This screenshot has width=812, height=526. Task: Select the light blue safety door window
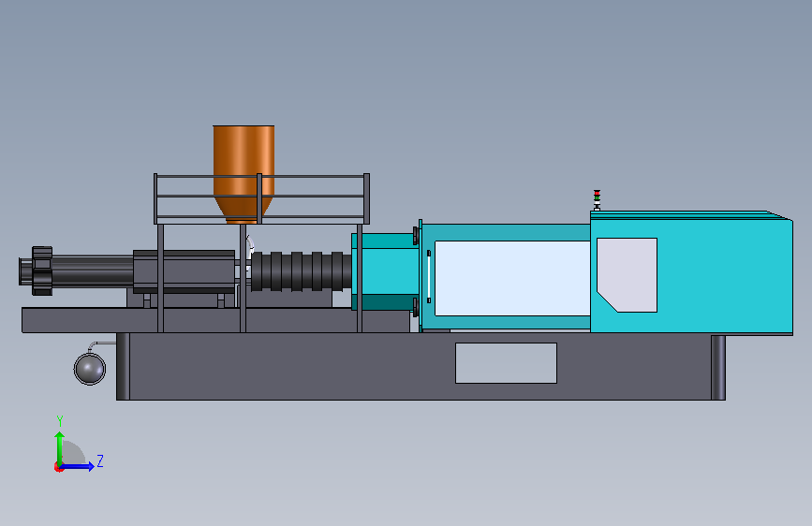512,278
